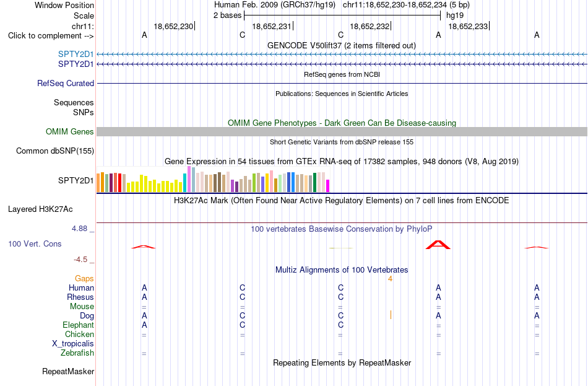Image resolution: width=588 pixels, height=386 pixels.
Task: Select the Mouse alignment row label
Action: 82,307
